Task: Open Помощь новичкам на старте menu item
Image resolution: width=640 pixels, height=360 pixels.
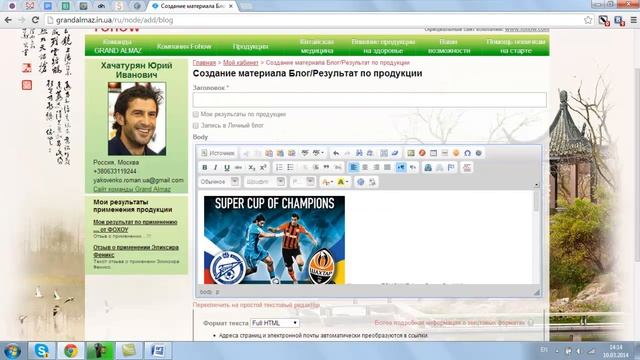Action: point(516,46)
